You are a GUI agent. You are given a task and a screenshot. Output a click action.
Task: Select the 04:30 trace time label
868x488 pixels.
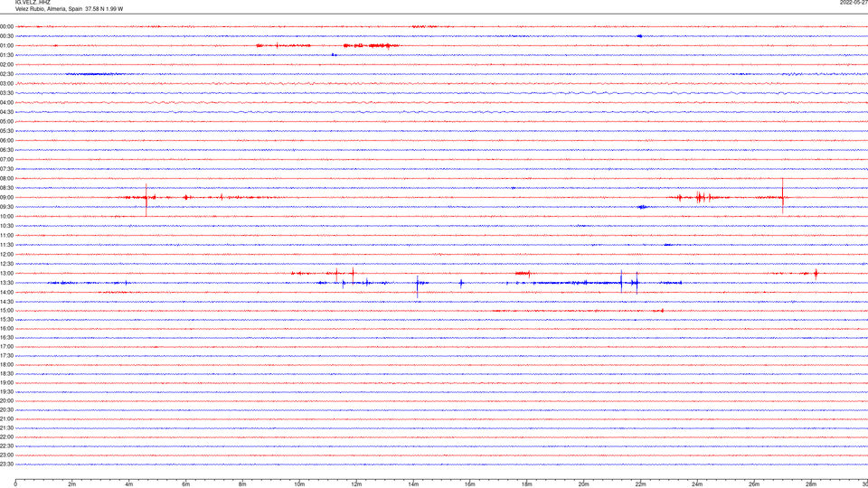[x=6, y=112]
